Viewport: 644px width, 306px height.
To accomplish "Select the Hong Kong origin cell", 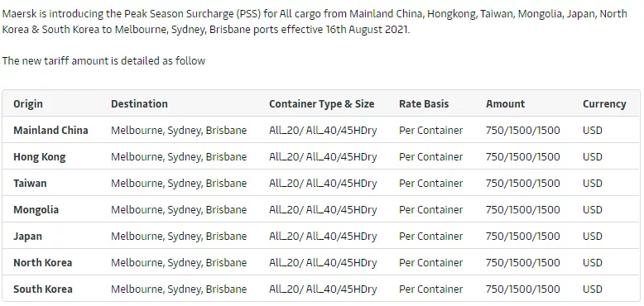I will click(x=40, y=157).
